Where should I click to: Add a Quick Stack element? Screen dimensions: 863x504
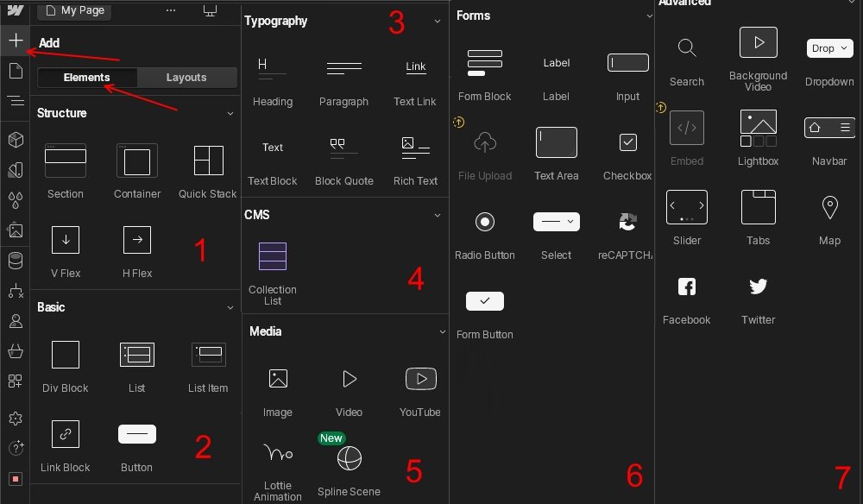(208, 161)
